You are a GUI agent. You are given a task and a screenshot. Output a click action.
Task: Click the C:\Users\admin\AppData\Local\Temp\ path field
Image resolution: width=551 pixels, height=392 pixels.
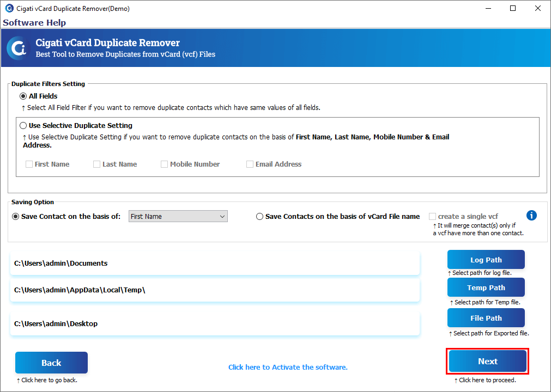click(x=215, y=290)
